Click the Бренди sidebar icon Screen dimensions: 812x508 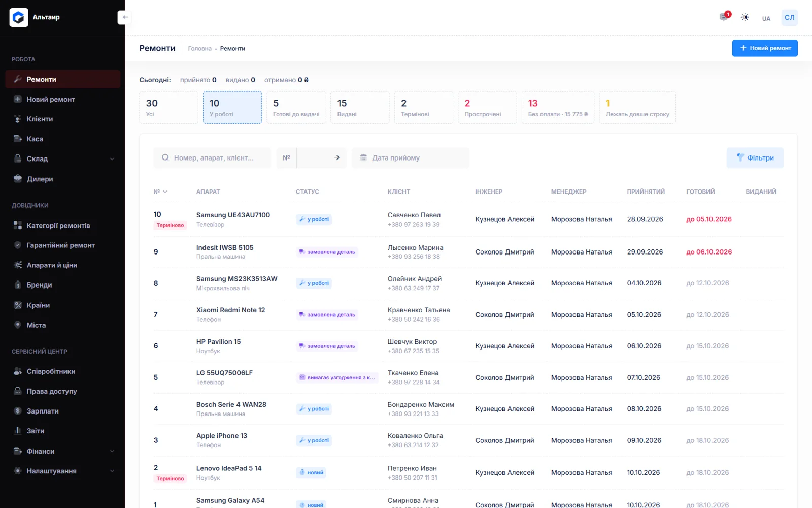(x=18, y=285)
